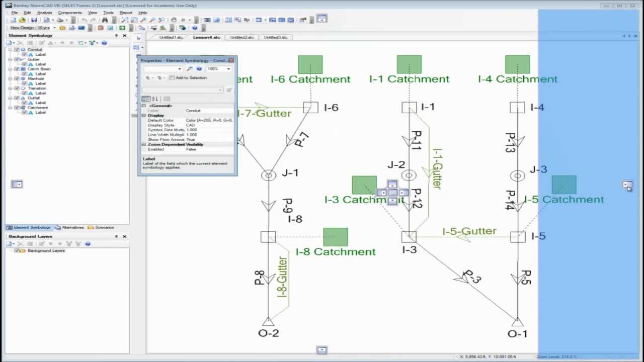
Task: Click the Help globe icon in Properties dialog
Action: (x=199, y=69)
